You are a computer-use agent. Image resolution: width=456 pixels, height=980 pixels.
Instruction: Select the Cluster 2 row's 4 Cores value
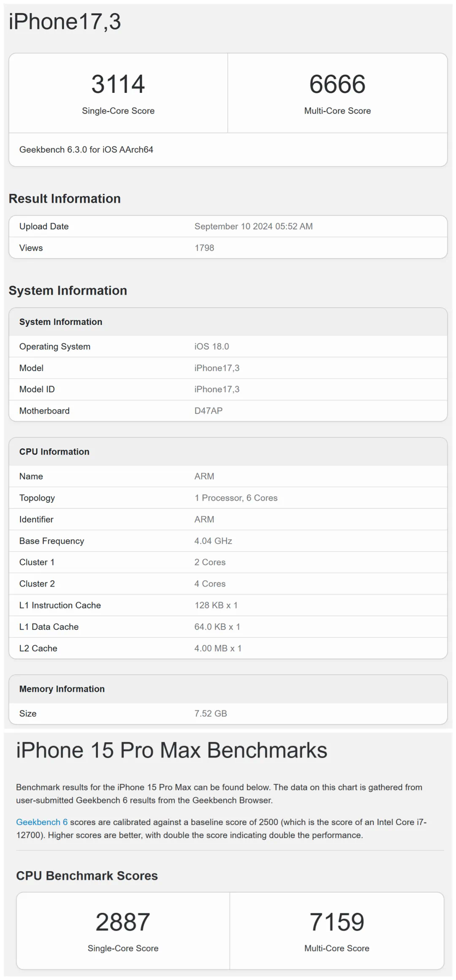(x=210, y=584)
